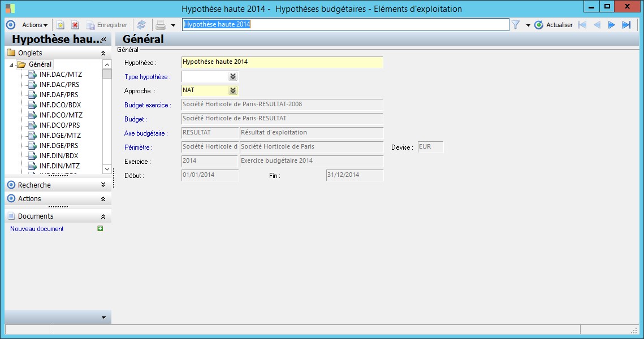This screenshot has width=644, height=339.
Task: Open the INF.DCO/MTZ tab item
Action: (x=61, y=115)
